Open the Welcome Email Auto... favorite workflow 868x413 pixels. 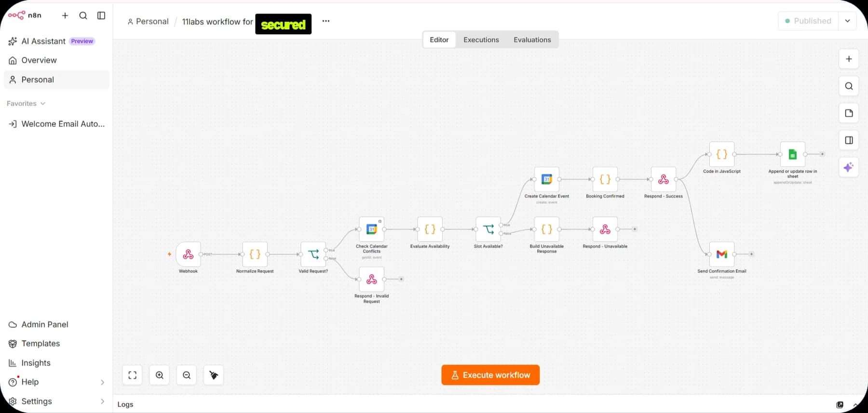(57, 124)
